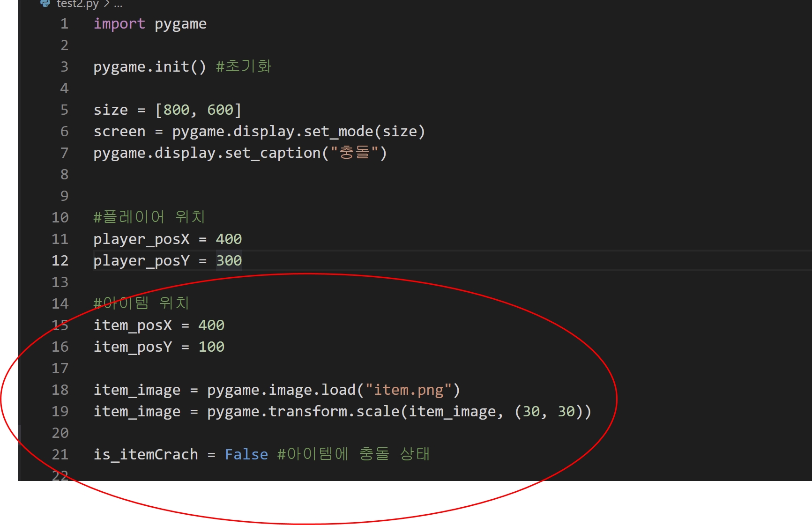
Task: Click the value 600 on line 5
Action: click(x=220, y=110)
